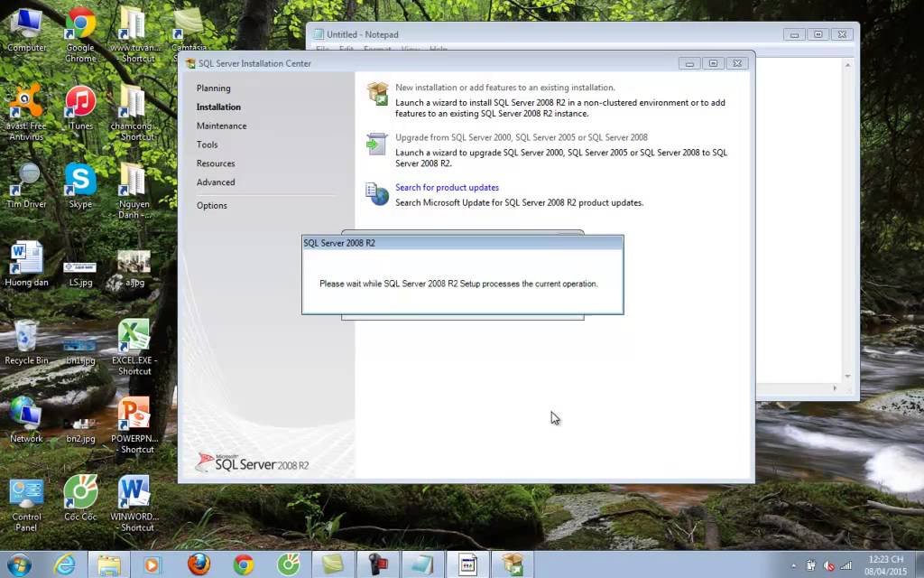Open Firefox from the taskbar
This screenshot has height=578, width=924.
pos(199,565)
